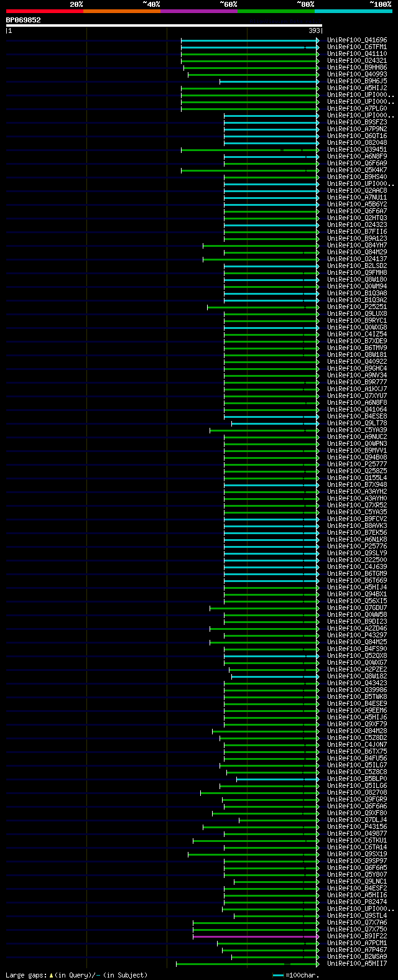This screenshot has height=980, width=398.
Task: Click the UniRef100_A3AYH2 label
Action: click(x=357, y=492)
